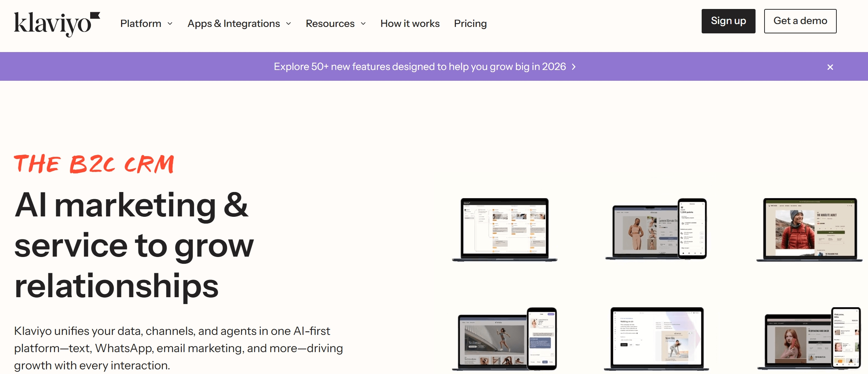Click Get a demo button

pyautogui.click(x=800, y=21)
